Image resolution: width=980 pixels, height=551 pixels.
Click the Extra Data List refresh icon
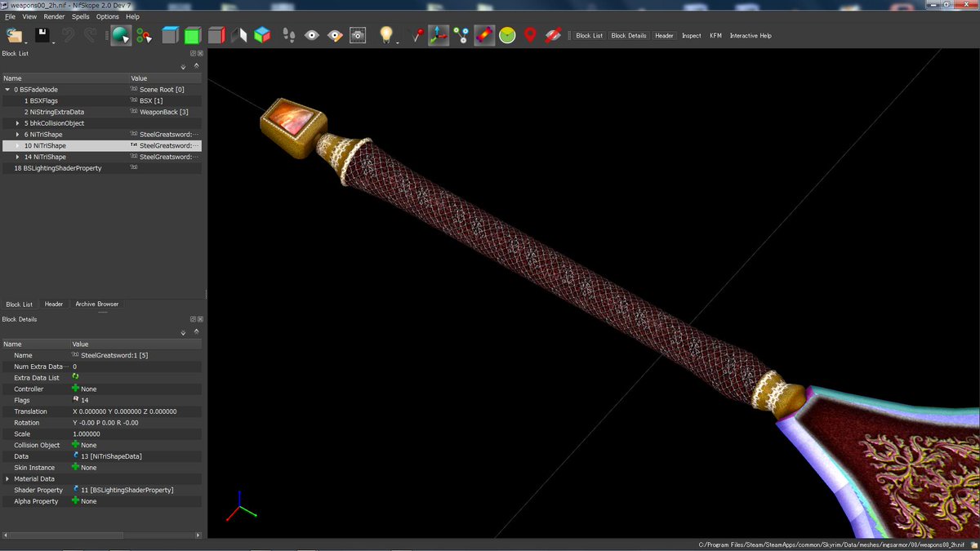tap(76, 377)
